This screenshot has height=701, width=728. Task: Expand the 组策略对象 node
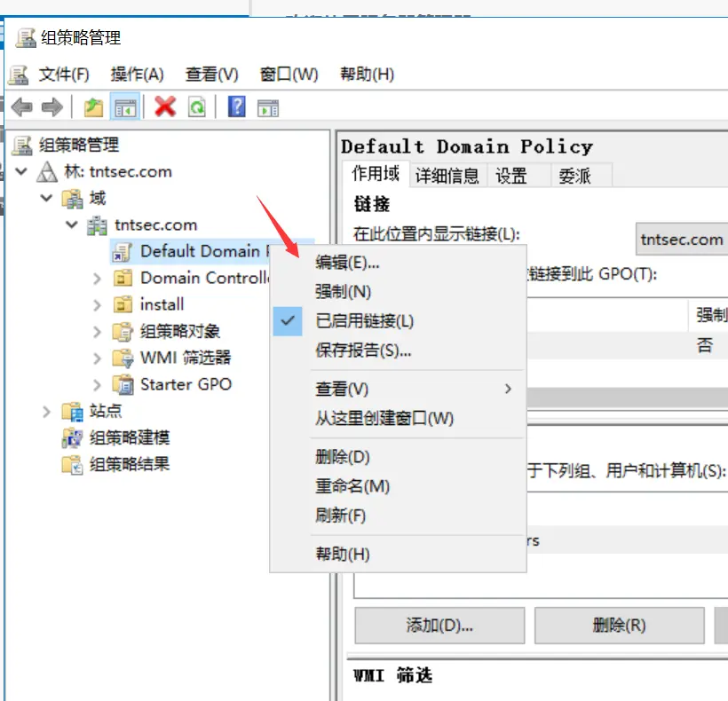[97, 332]
